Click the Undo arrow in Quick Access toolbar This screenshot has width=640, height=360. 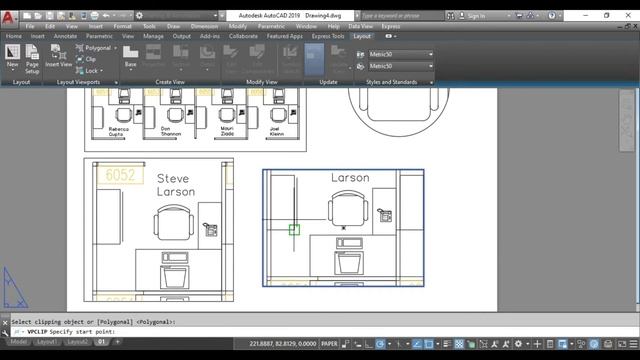(106, 16)
